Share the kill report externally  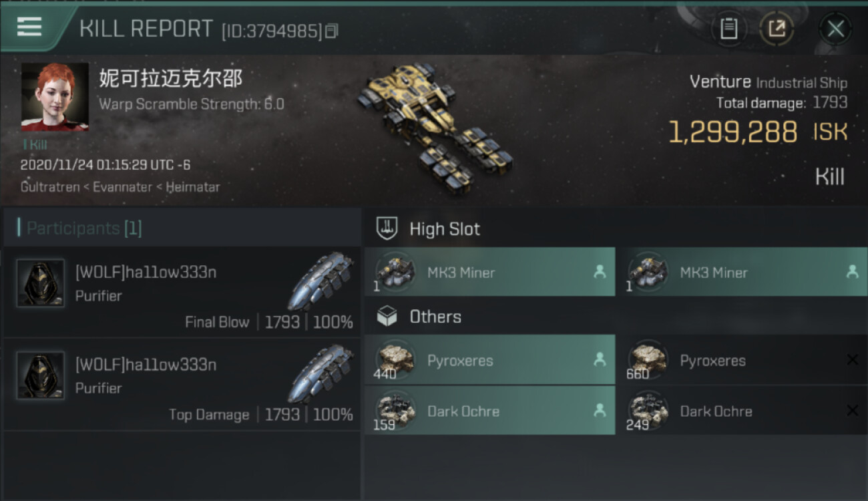point(777,29)
